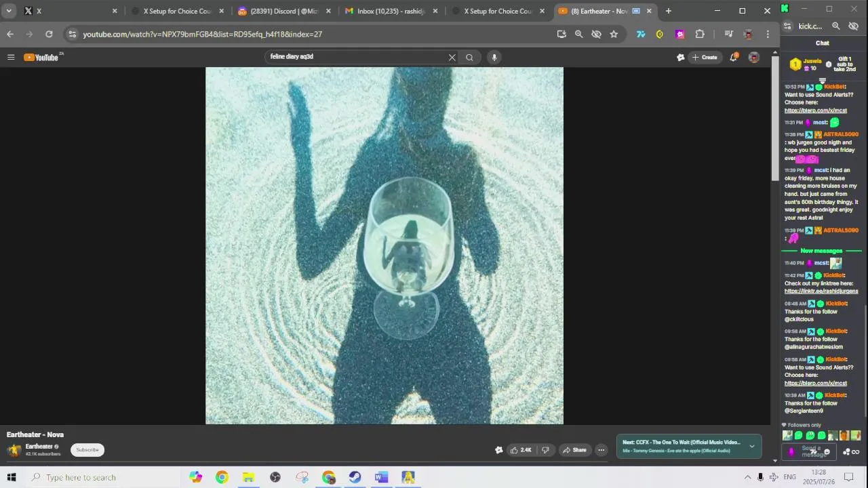Open Microsoft Word from the taskbar
Image resolution: width=868 pixels, height=488 pixels.
pyautogui.click(x=381, y=477)
